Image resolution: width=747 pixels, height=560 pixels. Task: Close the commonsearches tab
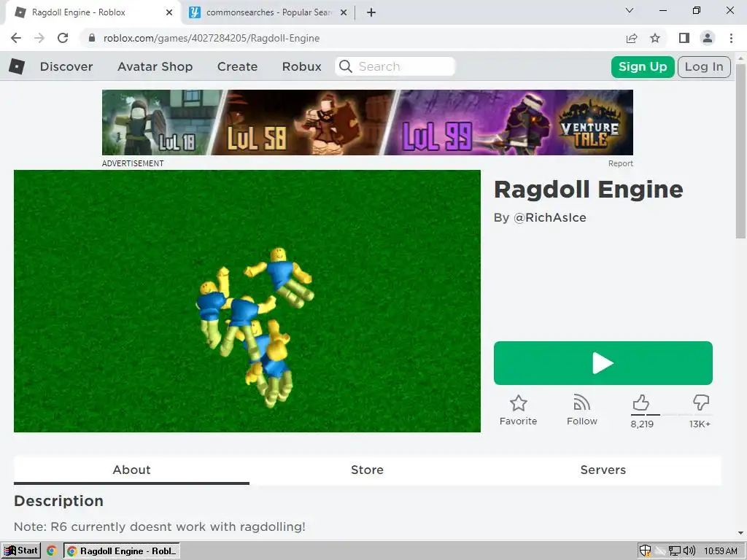click(x=344, y=12)
